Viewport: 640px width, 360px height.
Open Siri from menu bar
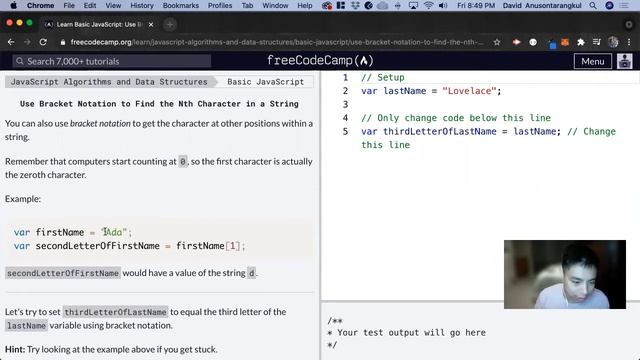coord(609,5)
